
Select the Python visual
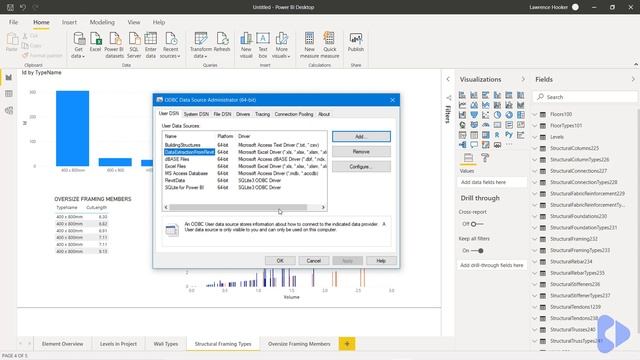pyautogui.click(x=509, y=135)
